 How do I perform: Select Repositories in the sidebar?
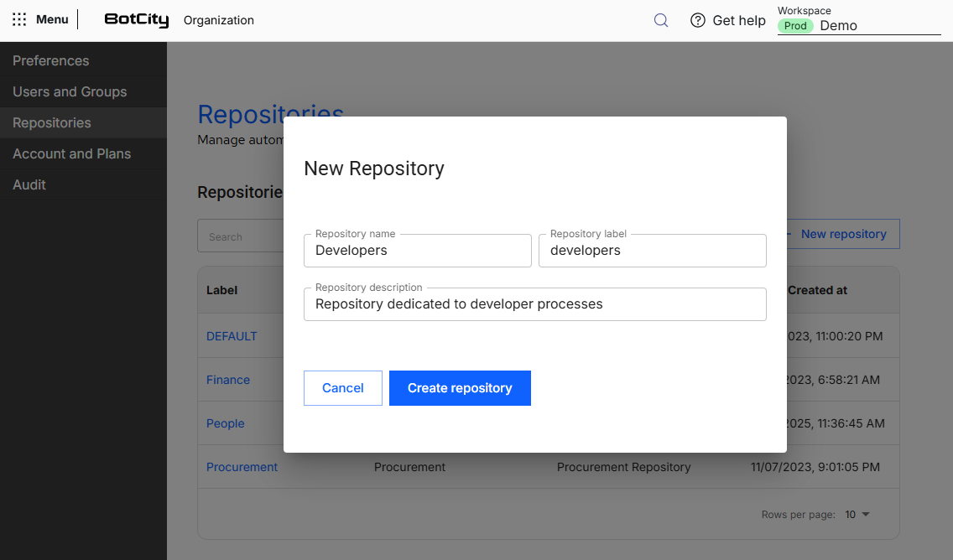pos(83,122)
